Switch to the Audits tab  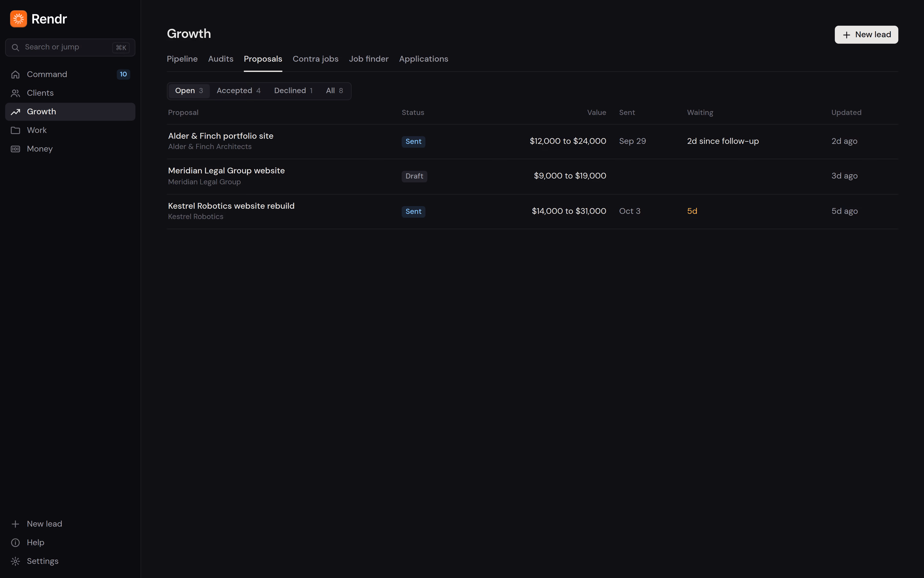coord(221,59)
